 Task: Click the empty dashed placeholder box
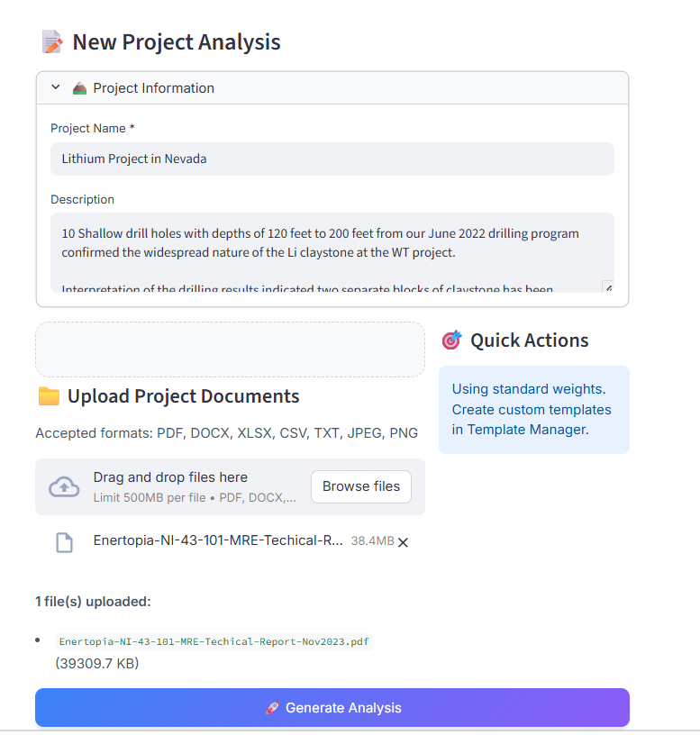coord(230,349)
